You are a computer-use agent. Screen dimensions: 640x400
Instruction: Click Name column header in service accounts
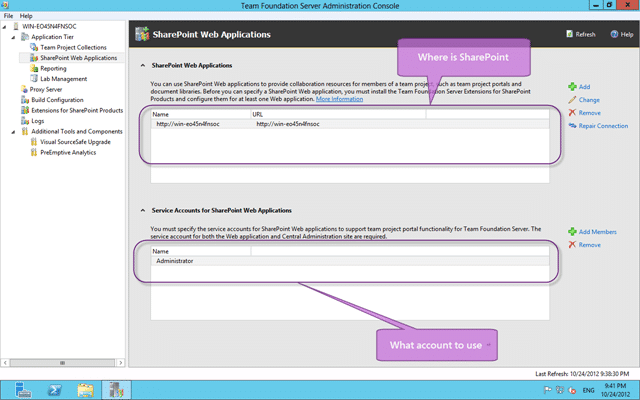tap(201, 251)
